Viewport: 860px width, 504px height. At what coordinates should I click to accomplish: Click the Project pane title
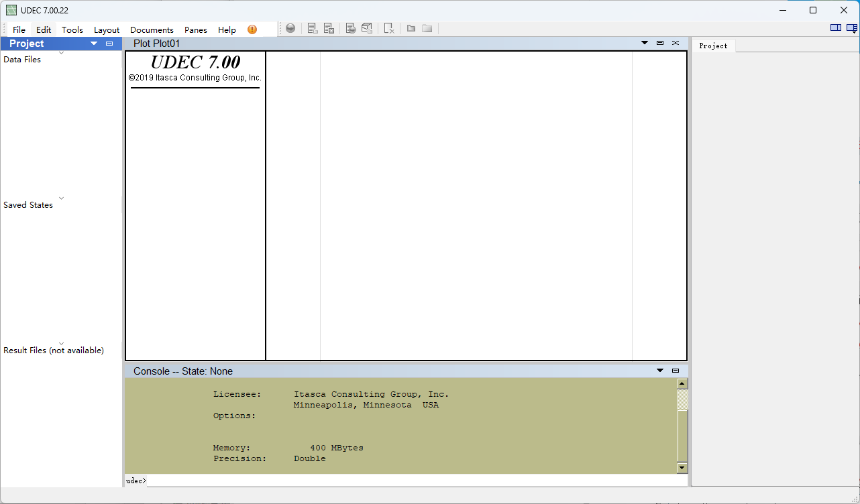[27, 44]
